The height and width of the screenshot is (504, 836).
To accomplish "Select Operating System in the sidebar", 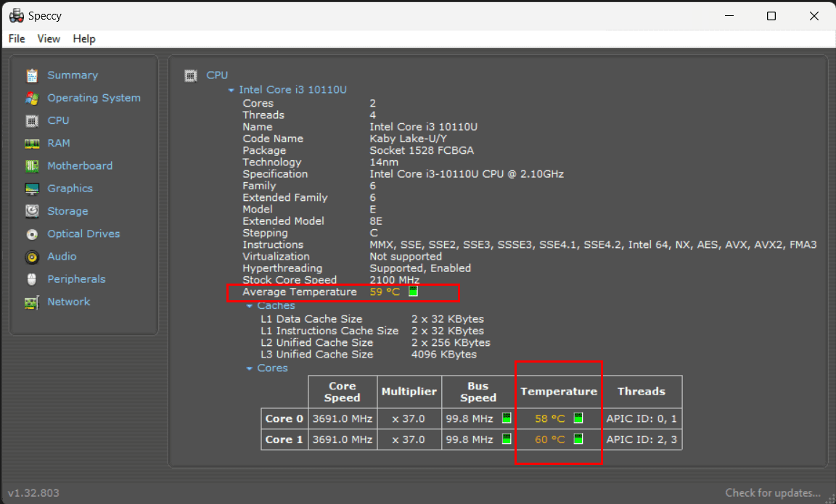I will click(94, 98).
